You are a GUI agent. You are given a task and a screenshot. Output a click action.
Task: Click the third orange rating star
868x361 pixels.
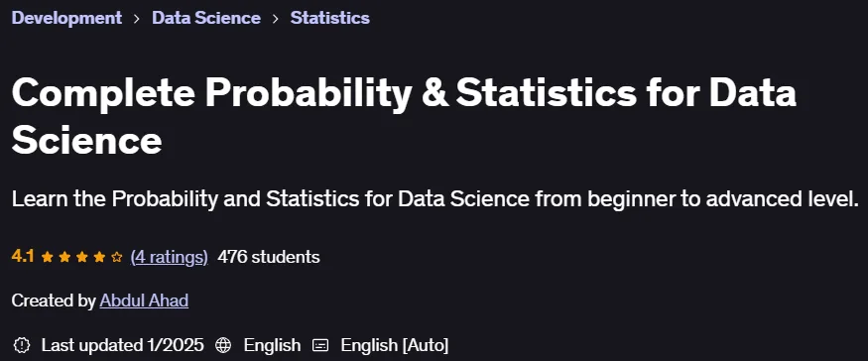coord(82,258)
